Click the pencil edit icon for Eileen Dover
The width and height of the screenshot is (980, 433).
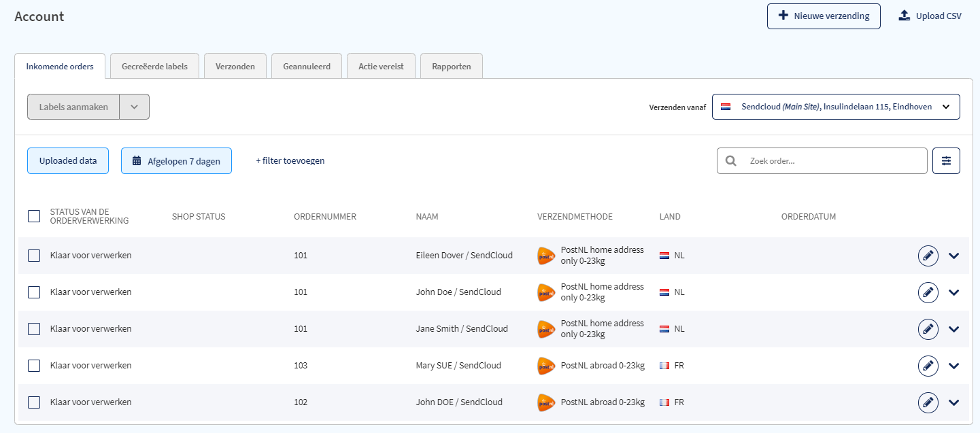click(x=928, y=256)
